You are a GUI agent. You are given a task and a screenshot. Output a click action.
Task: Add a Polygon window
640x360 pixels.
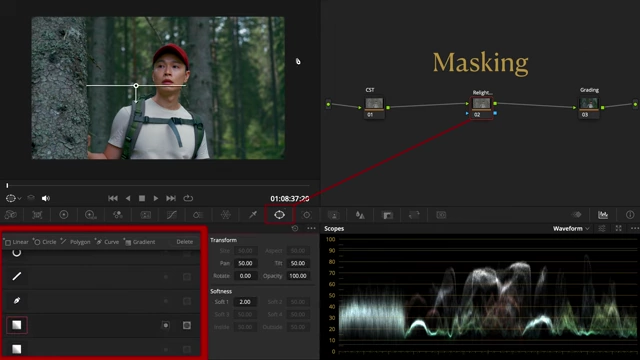[76, 242]
